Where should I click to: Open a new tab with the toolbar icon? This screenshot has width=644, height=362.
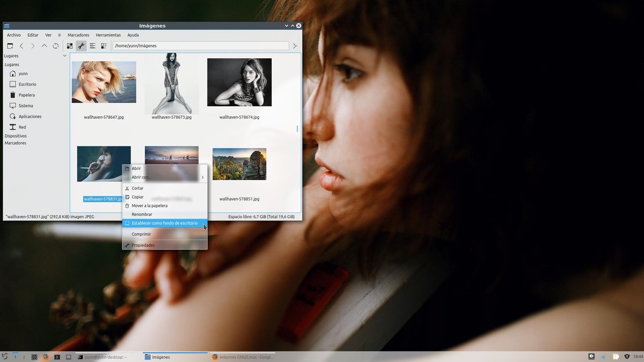[10, 46]
